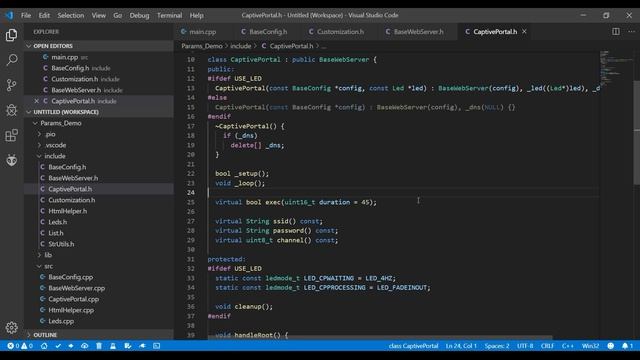Open the editor More Actions ellipsis
Viewport: 640px width, 360px height.
[631, 31]
